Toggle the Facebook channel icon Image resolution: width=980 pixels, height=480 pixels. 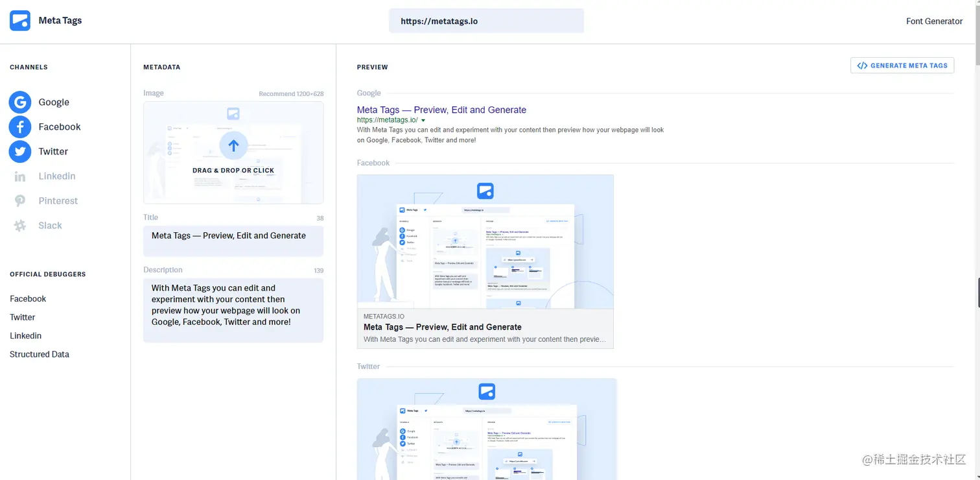coord(20,126)
